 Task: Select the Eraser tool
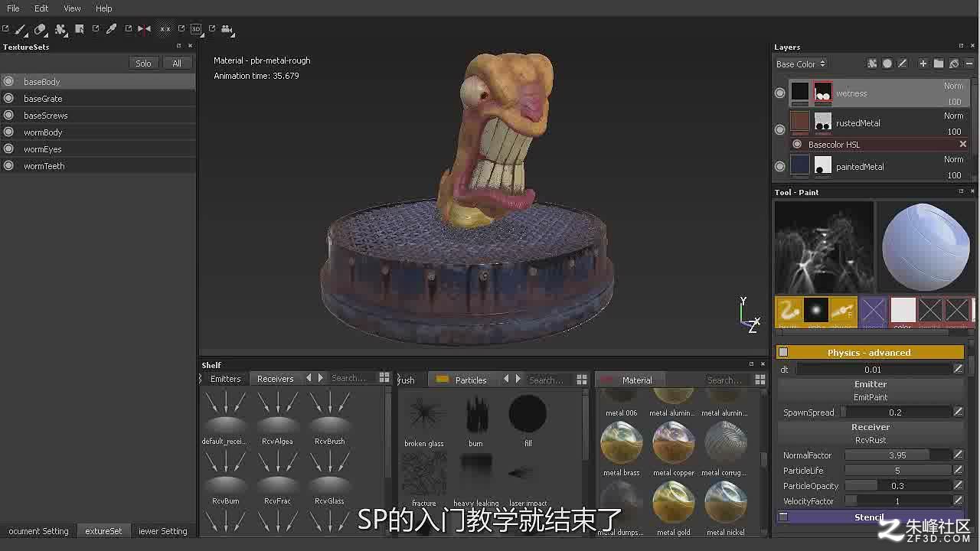pyautogui.click(x=41, y=29)
